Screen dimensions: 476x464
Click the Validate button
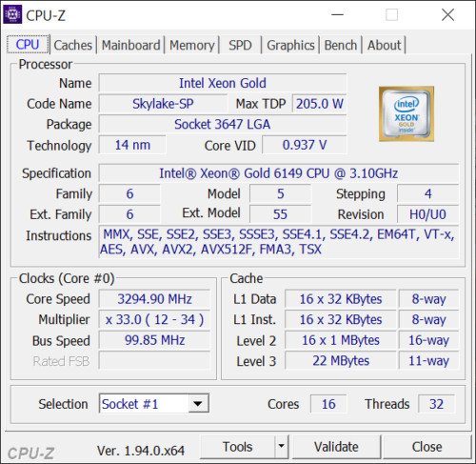pos(336,447)
